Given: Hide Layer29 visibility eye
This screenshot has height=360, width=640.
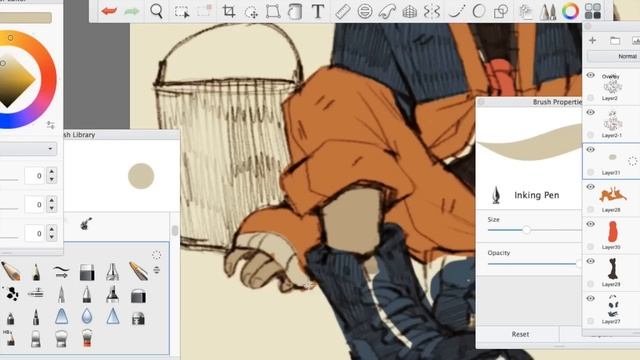Looking at the screenshot, I should pos(590,261).
